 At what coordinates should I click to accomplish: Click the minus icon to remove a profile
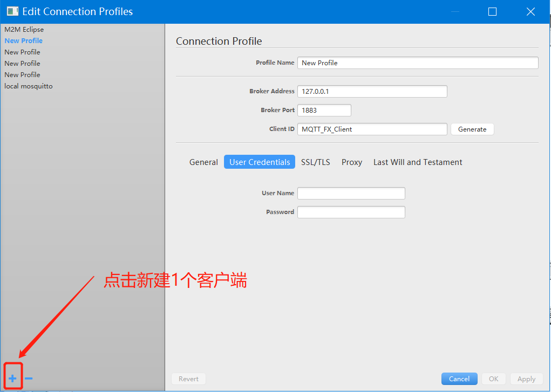click(29, 379)
